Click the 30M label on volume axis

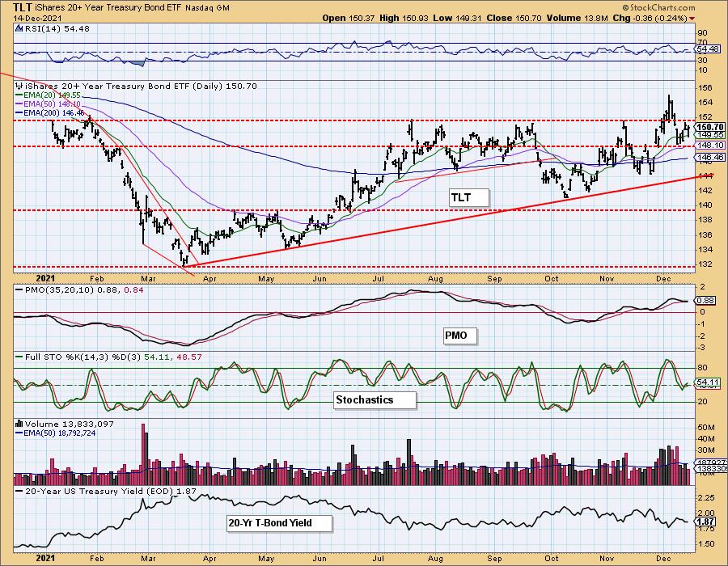coord(705,450)
